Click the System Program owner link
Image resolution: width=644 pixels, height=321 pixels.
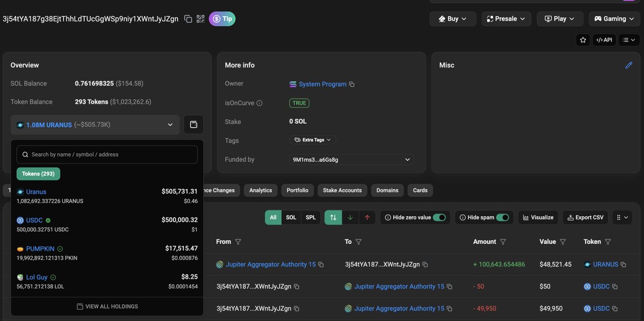(x=323, y=84)
